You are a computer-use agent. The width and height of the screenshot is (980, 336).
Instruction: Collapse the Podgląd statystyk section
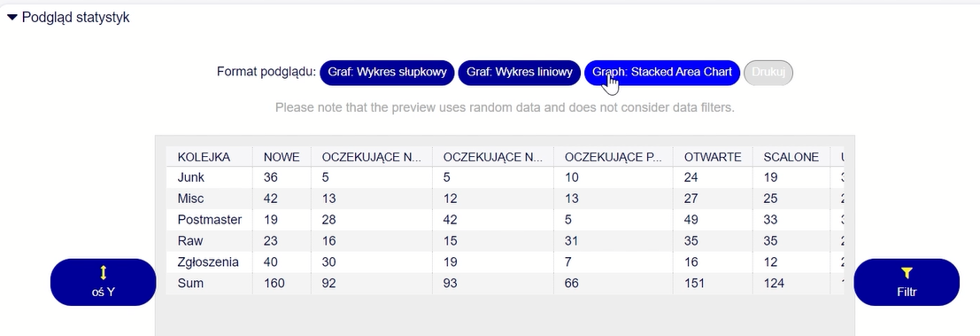coord(68,18)
